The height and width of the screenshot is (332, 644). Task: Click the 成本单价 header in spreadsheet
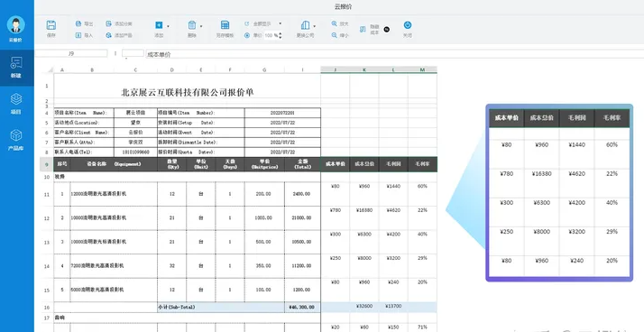[336, 164]
